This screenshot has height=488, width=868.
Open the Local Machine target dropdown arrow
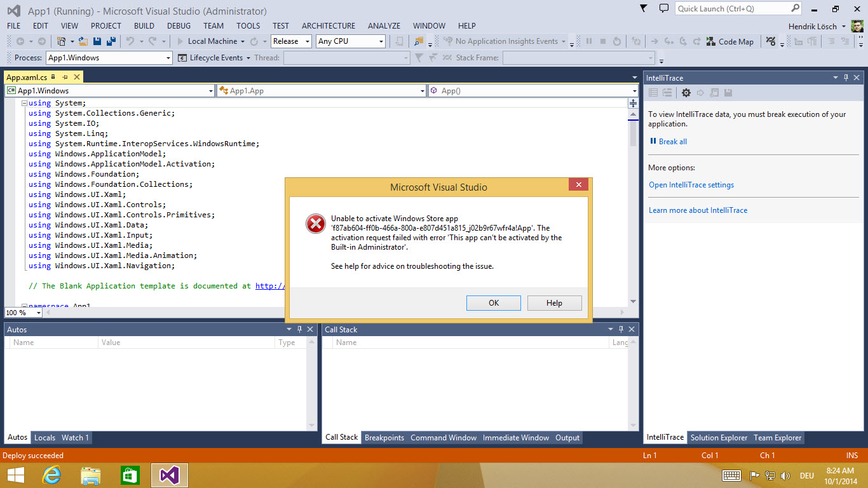[x=243, y=41]
